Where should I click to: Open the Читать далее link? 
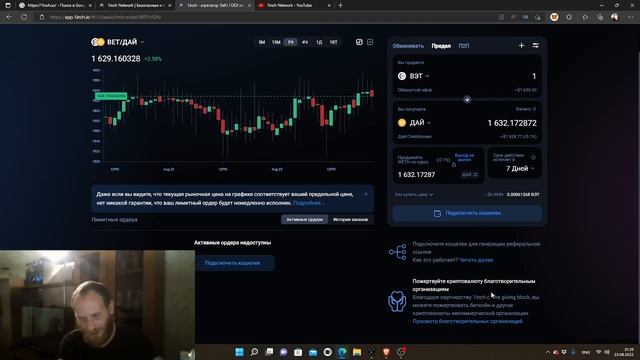[x=476, y=260]
